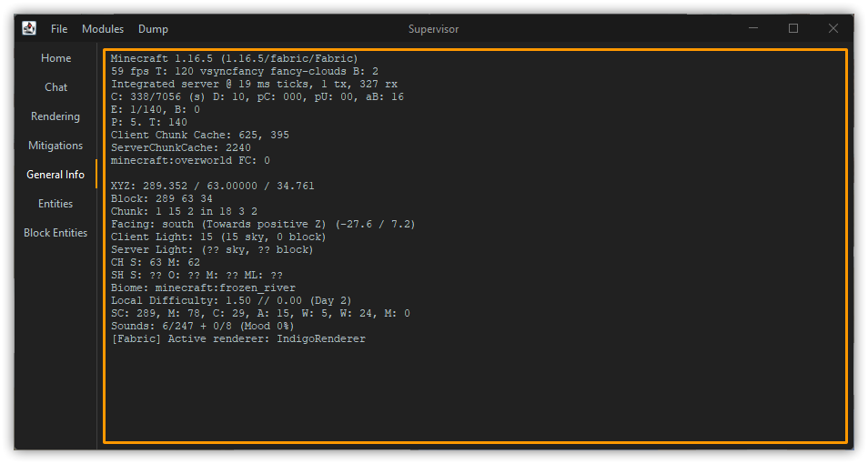Close the Supervisor window
Screen dimensions: 868x464
[x=833, y=29]
